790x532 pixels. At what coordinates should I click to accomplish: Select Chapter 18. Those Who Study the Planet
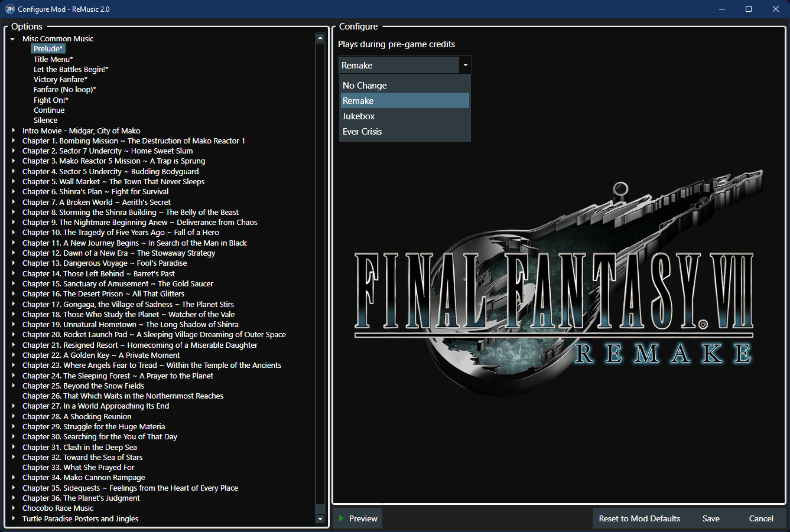pos(128,314)
